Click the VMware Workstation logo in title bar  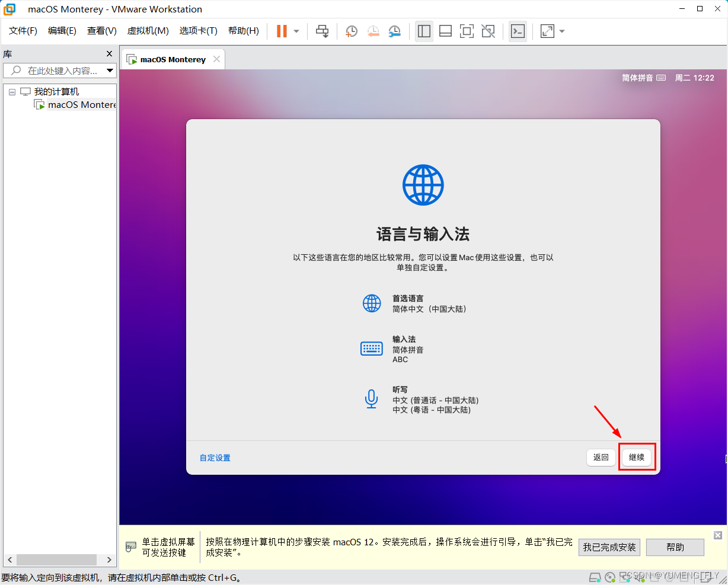(x=9, y=9)
